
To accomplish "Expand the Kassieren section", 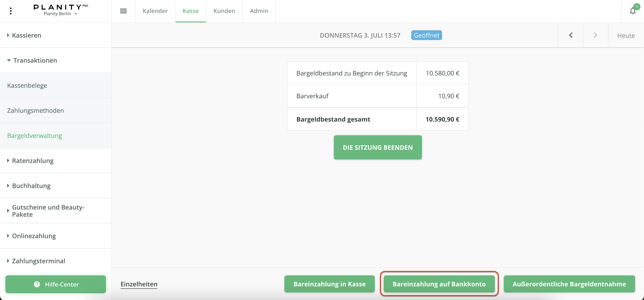I will coord(27,35).
